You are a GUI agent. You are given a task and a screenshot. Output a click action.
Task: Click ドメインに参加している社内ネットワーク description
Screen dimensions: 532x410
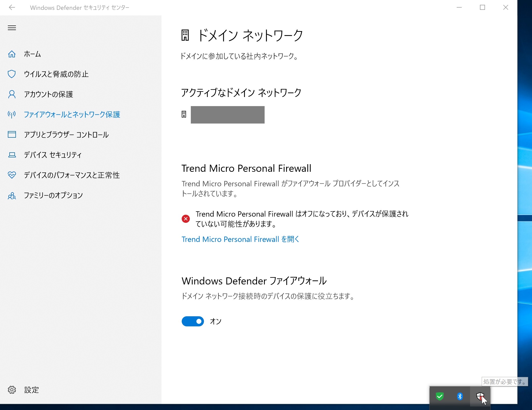point(239,56)
